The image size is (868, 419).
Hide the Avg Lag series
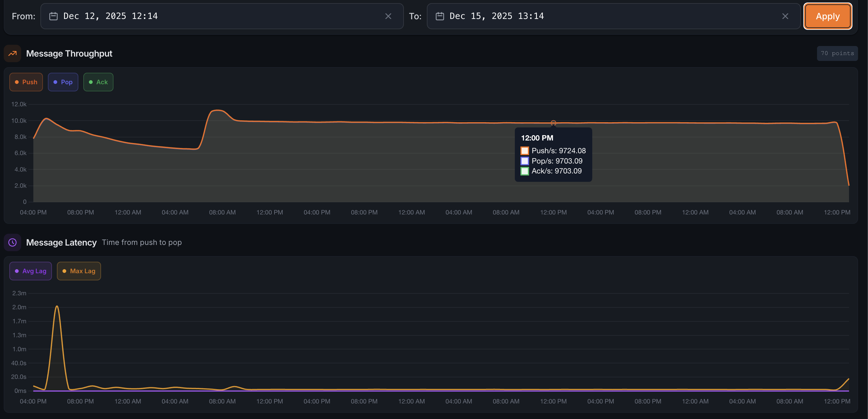pyautogui.click(x=31, y=271)
